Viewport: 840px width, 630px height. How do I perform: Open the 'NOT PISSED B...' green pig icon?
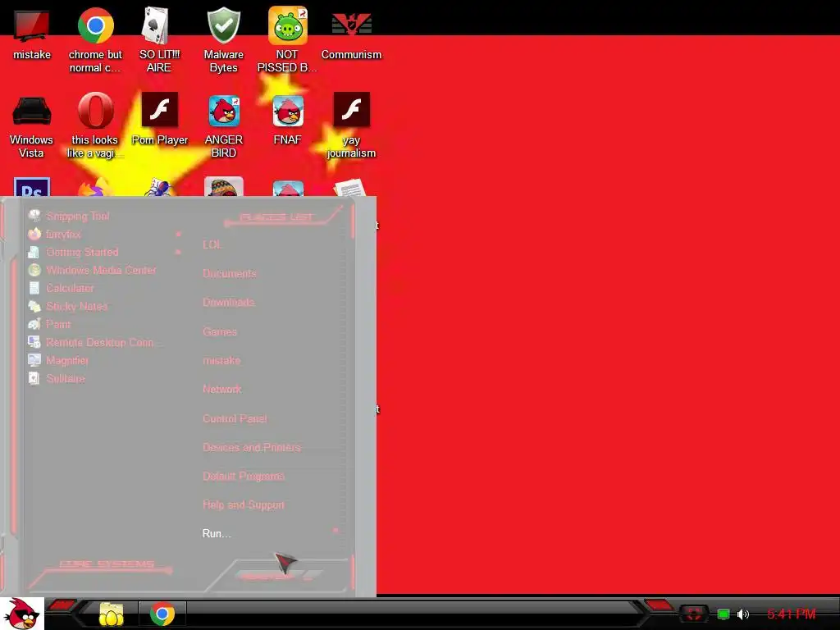287,40
